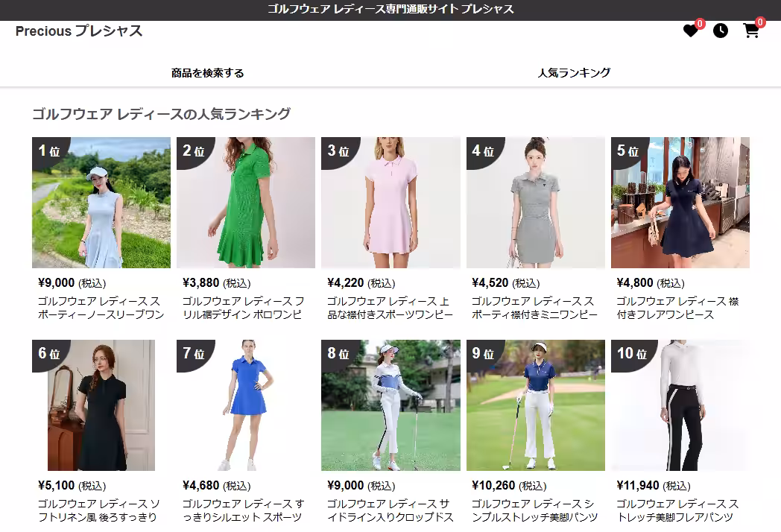Viewport: 781px width, 532px height.
Task: Open rank 5 navy flare dress image
Action: [x=680, y=203]
